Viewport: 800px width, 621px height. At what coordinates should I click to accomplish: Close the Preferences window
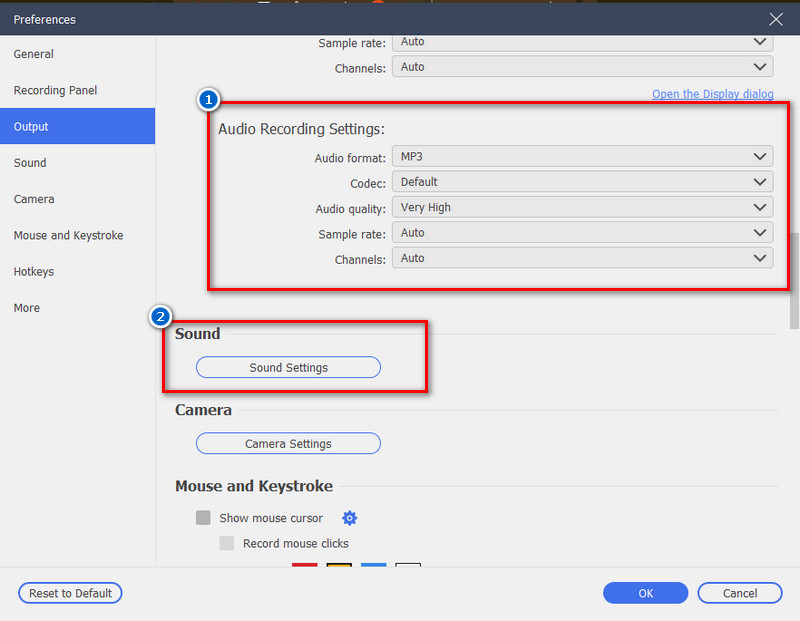coord(776,19)
